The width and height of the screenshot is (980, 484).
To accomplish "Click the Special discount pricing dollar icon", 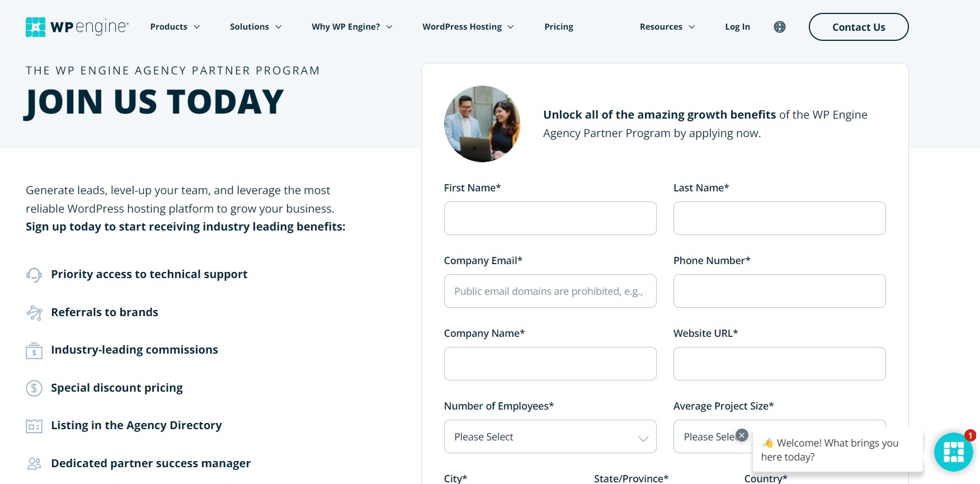I will pos(34,388).
